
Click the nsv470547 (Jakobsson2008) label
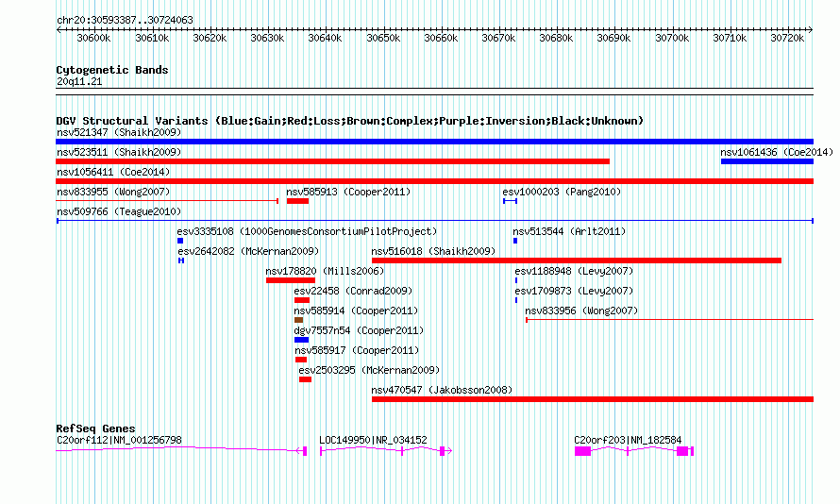[x=442, y=390]
